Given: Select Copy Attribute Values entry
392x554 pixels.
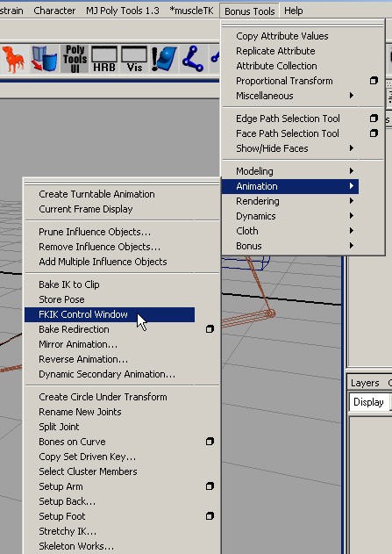Looking at the screenshot, I should click(282, 36).
